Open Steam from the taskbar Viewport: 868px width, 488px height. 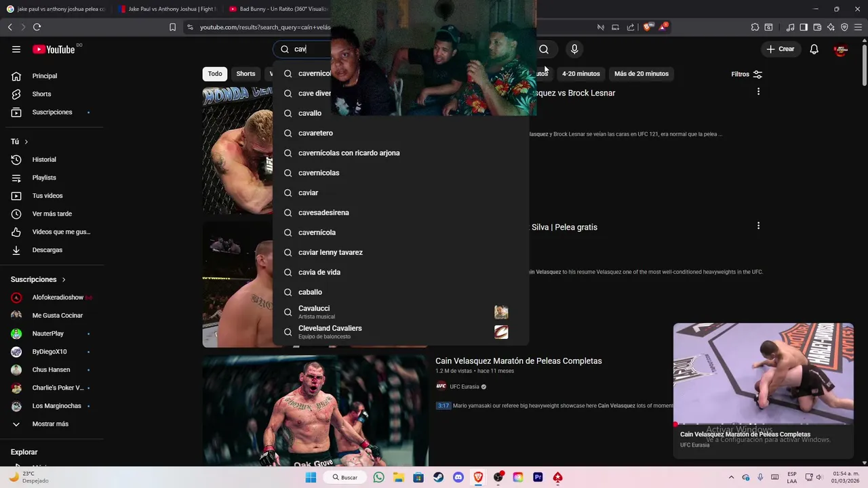[x=438, y=477]
